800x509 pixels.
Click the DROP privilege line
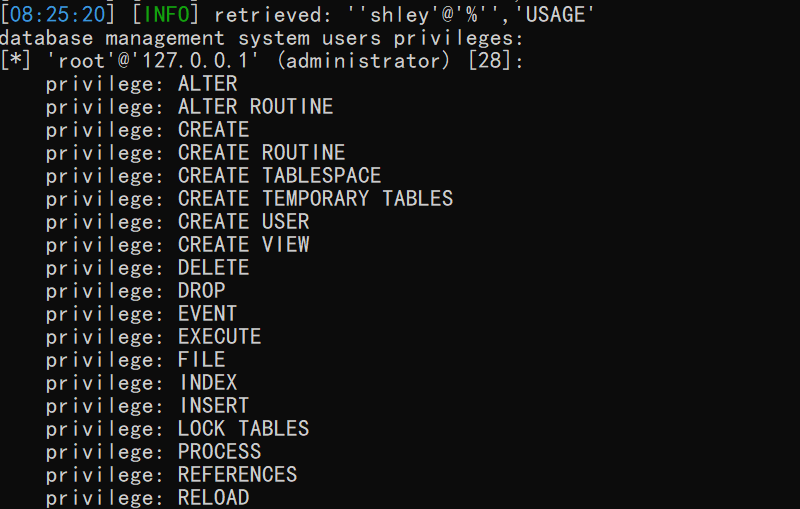136,291
